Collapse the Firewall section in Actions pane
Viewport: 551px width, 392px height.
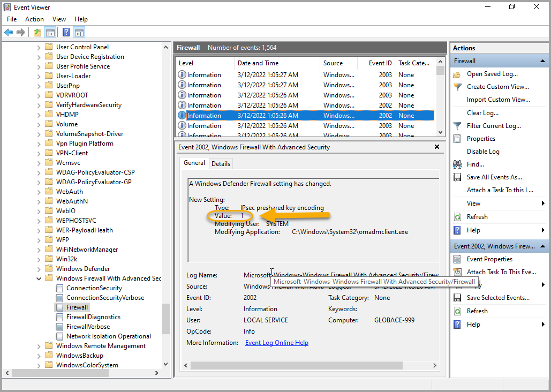point(543,61)
